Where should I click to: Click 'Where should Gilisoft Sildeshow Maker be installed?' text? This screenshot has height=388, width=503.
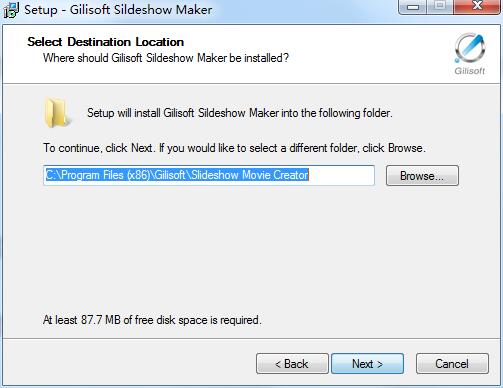click(166, 58)
